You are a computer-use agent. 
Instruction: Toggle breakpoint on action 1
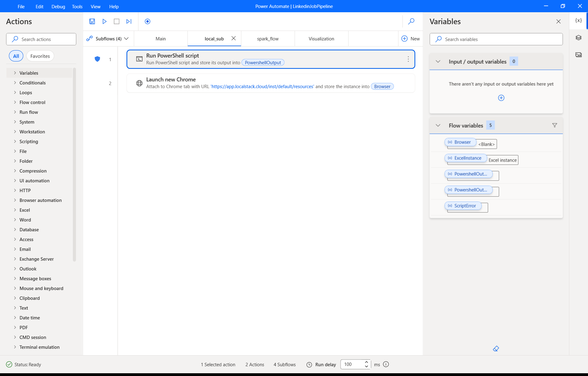coord(97,59)
